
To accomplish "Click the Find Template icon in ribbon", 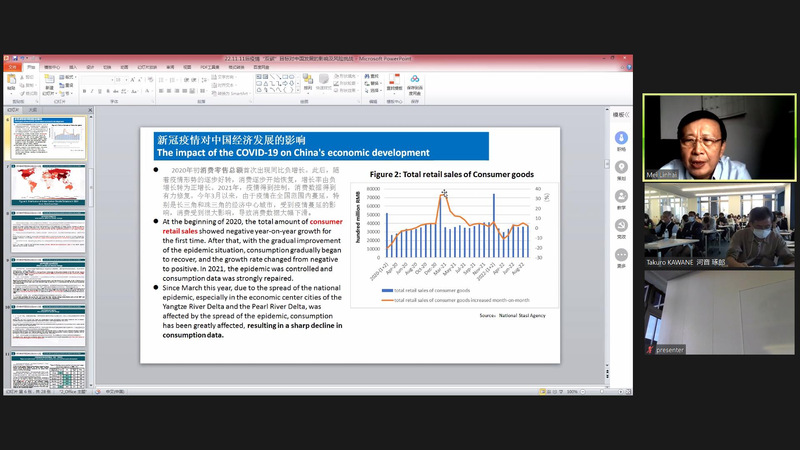I will [393, 82].
